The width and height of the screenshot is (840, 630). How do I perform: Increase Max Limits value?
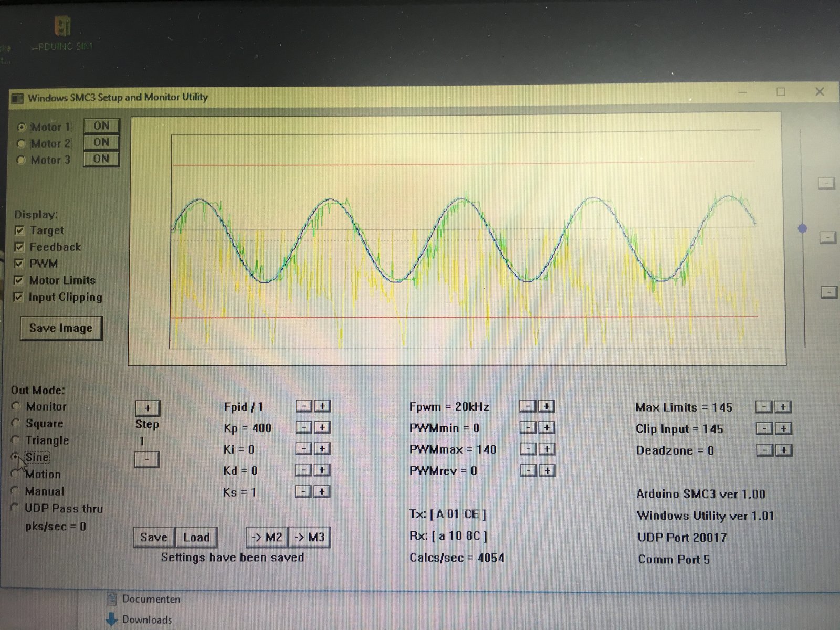click(x=783, y=407)
